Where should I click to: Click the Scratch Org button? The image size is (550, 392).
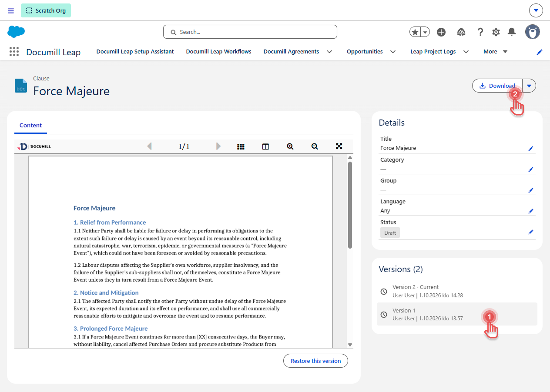coord(46,10)
